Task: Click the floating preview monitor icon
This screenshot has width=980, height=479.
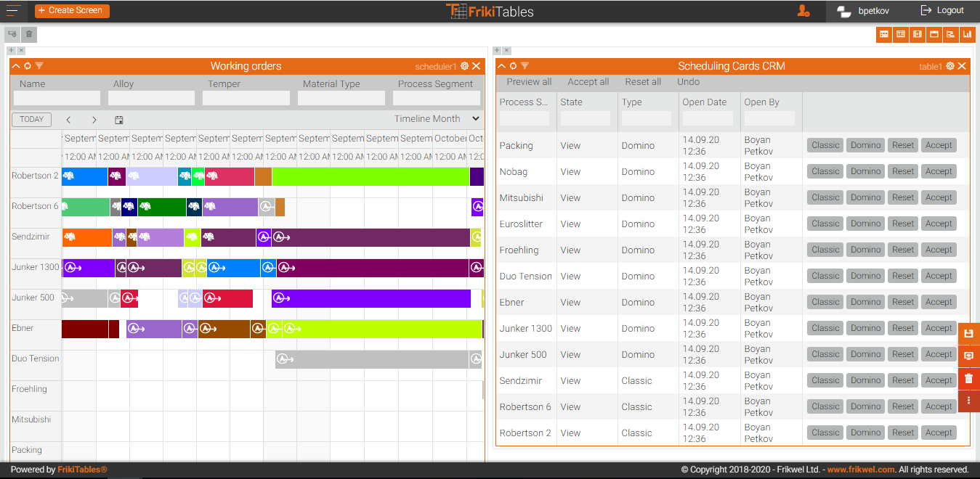Action: pyautogui.click(x=968, y=356)
